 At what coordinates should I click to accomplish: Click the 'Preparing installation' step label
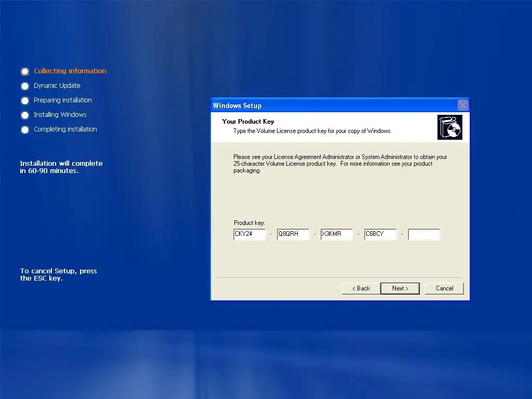(63, 100)
